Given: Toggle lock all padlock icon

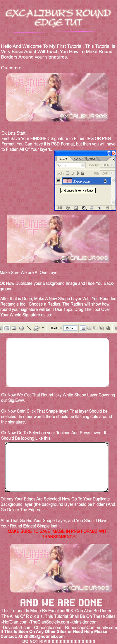Looking at the screenshot, I should [82, 173].
